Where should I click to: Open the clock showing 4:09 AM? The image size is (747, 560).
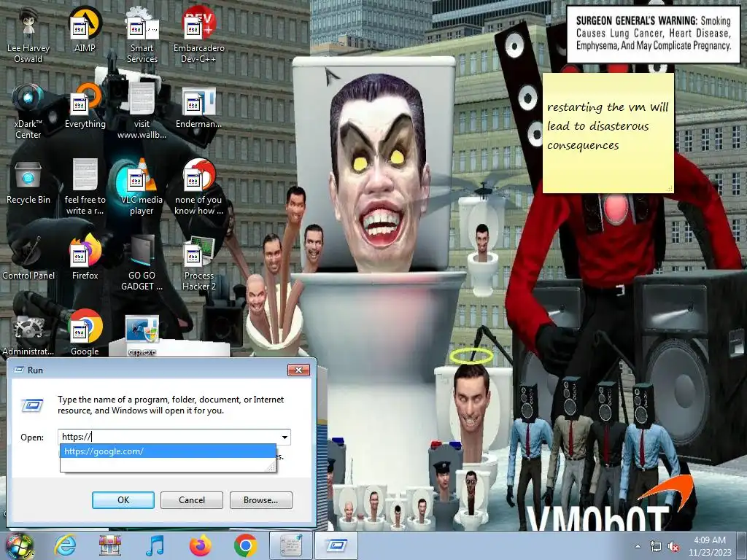coord(709,546)
